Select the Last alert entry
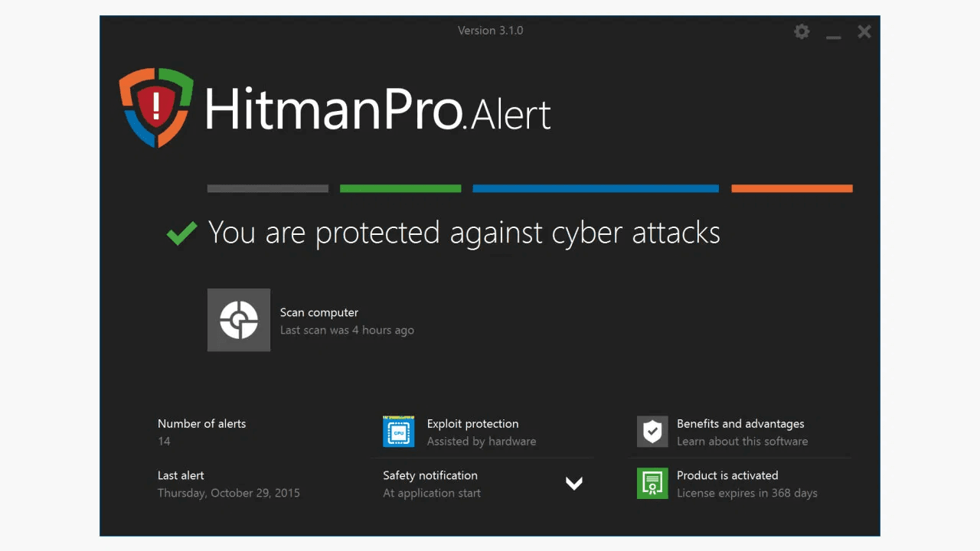The width and height of the screenshot is (980, 551). click(228, 484)
